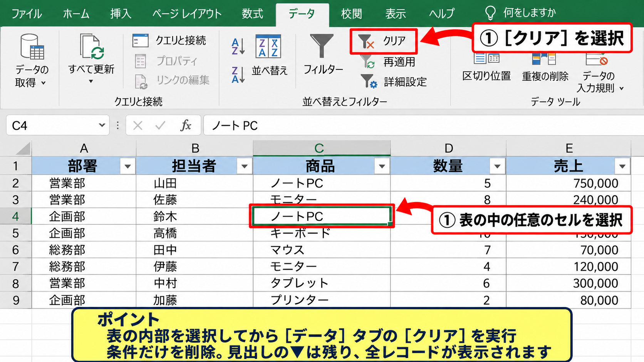Click the Select All corner triangle
644x362 pixels.
click(22, 148)
